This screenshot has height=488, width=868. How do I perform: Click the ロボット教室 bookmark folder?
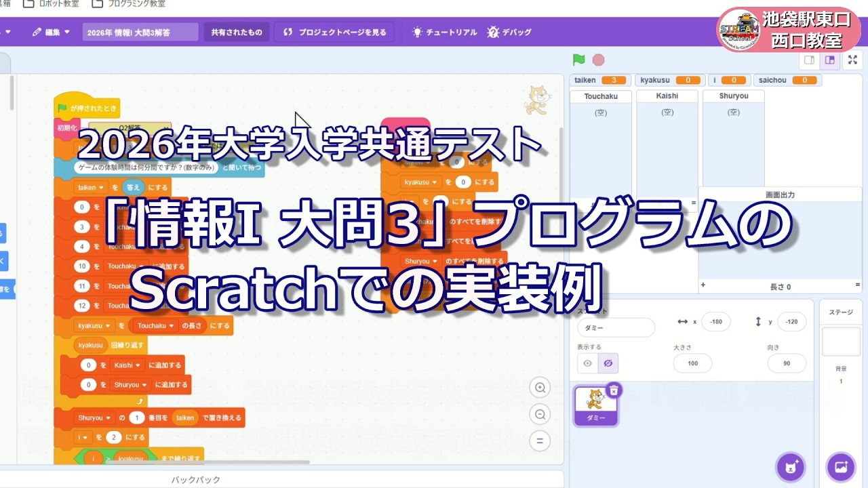(52, 3)
